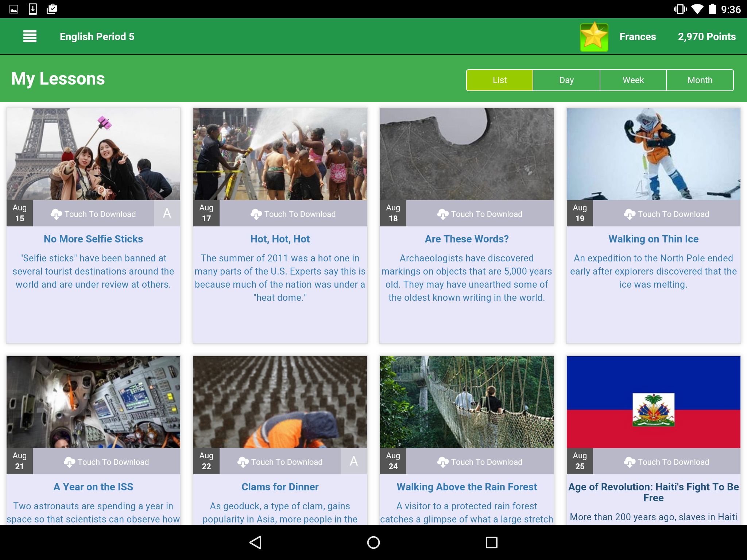
Task: Open A Year on the ISS lesson title
Action: [93, 487]
